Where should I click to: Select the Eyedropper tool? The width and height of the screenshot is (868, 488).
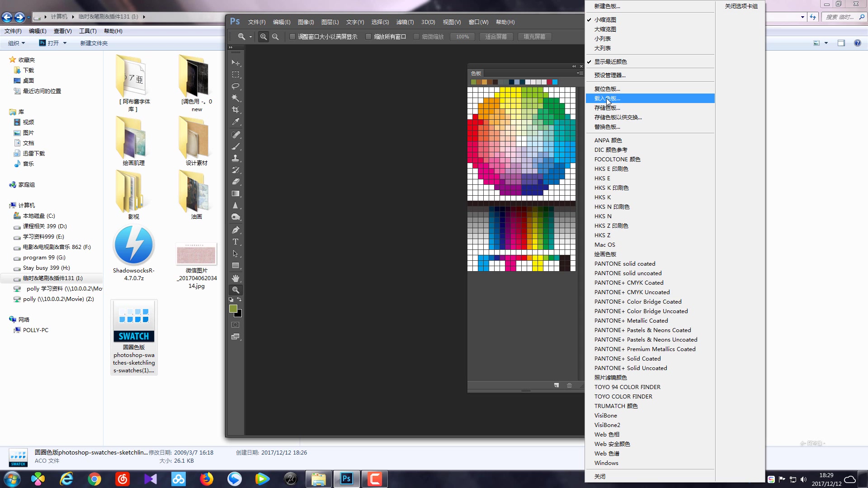(x=236, y=122)
